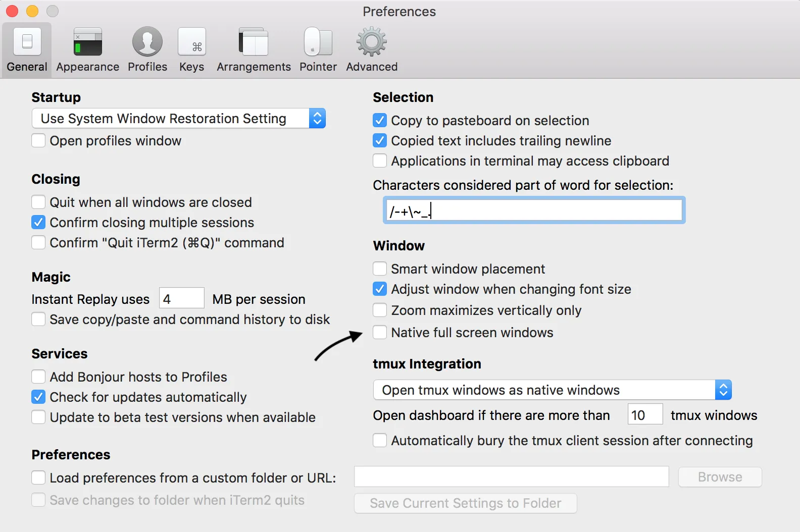Enable Native full screen windows
800x532 pixels.
pyautogui.click(x=380, y=332)
